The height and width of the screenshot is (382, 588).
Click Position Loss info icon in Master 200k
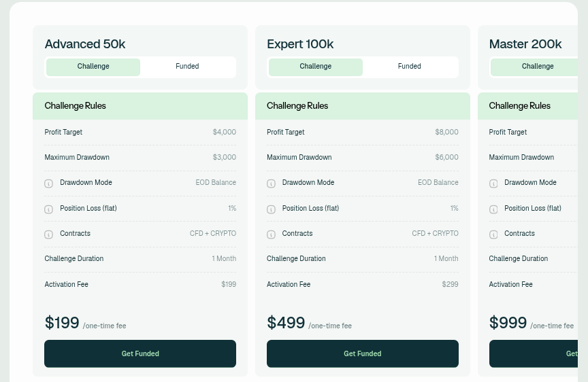click(493, 209)
